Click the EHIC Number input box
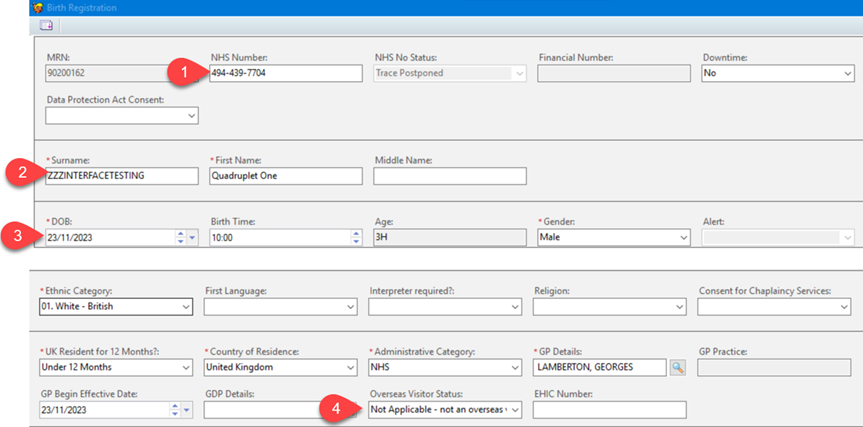Screen dimensions: 863x427 coord(610,410)
